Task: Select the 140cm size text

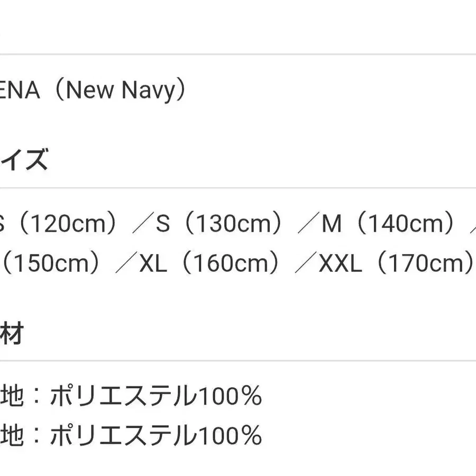Action: [x=403, y=224]
